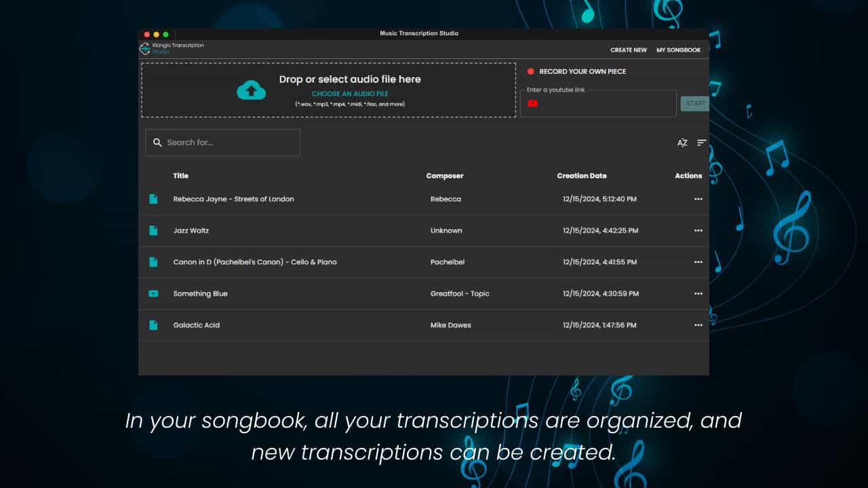Image resolution: width=868 pixels, height=488 pixels.
Task: Click the filter lines icon next to sort
Action: point(701,142)
